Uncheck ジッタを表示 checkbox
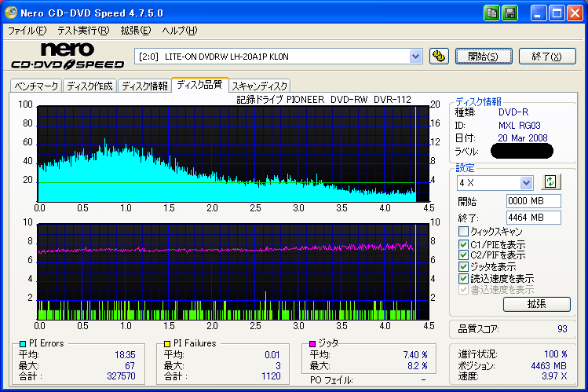The width and height of the screenshot is (588, 392). (463, 267)
